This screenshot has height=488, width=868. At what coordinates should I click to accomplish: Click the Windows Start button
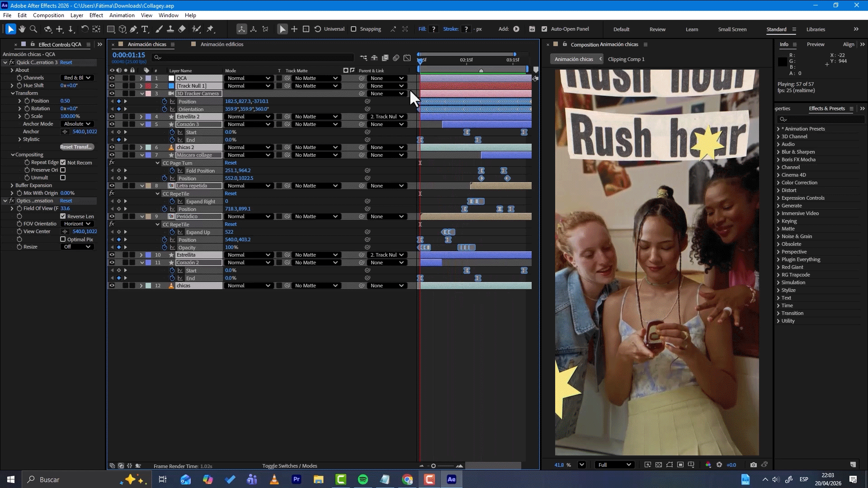point(11,479)
